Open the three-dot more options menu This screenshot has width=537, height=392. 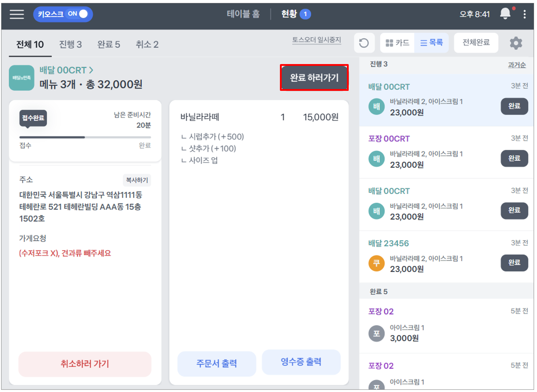tap(524, 14)
